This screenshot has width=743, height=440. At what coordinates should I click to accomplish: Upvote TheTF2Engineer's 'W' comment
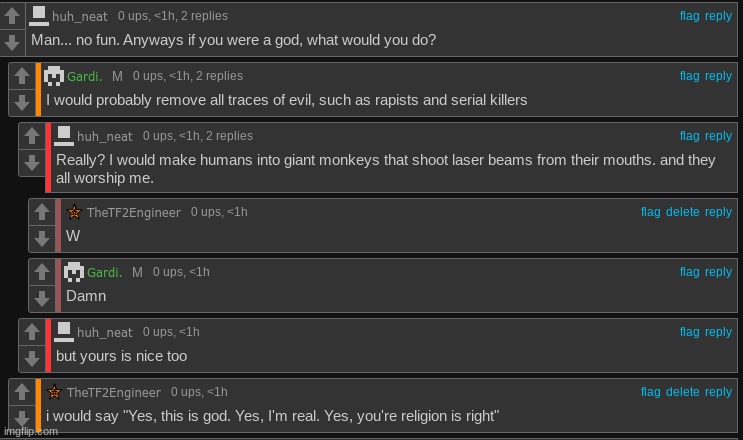pos(42,212)
